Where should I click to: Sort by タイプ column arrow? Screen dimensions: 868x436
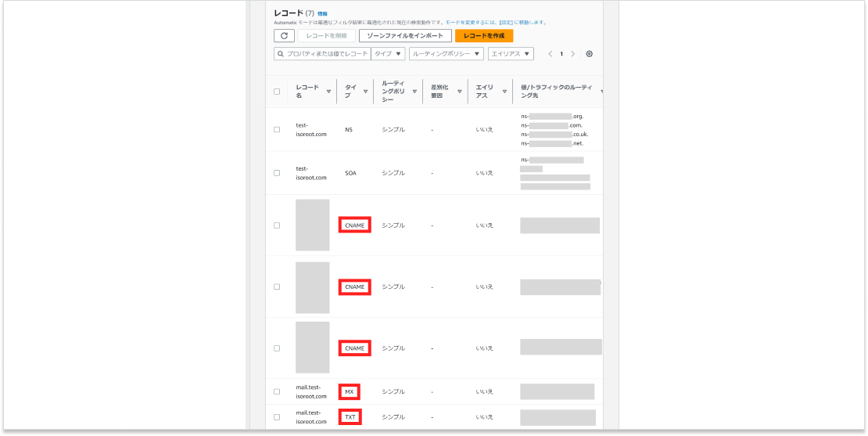(365, 92)
